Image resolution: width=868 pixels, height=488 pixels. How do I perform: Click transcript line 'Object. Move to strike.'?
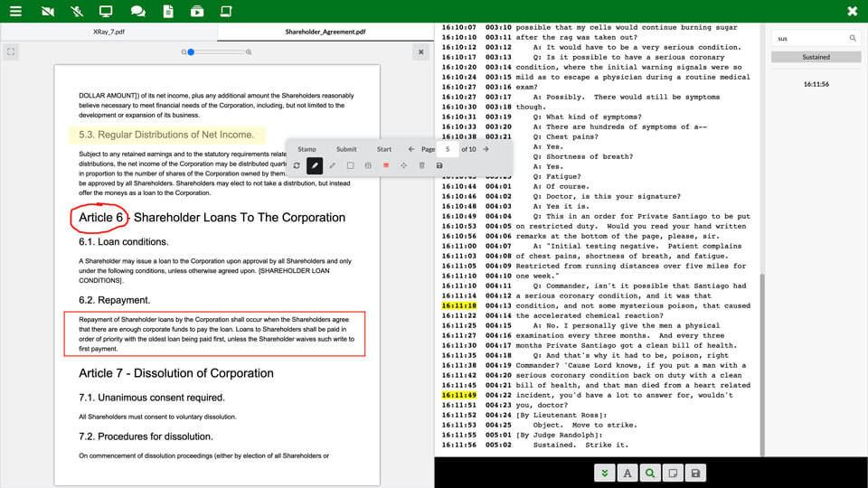pyautogui.click(x=585, y=425)
